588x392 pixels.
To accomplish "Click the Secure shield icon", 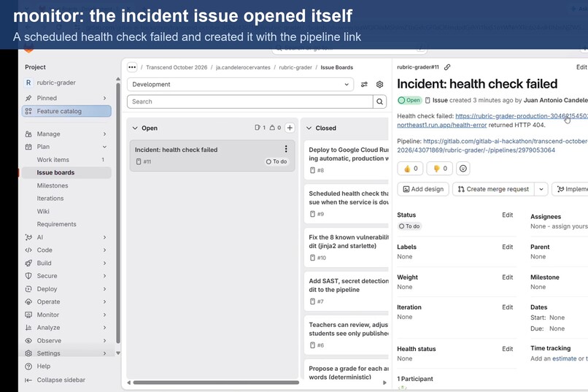I will (x=28, y=276).
